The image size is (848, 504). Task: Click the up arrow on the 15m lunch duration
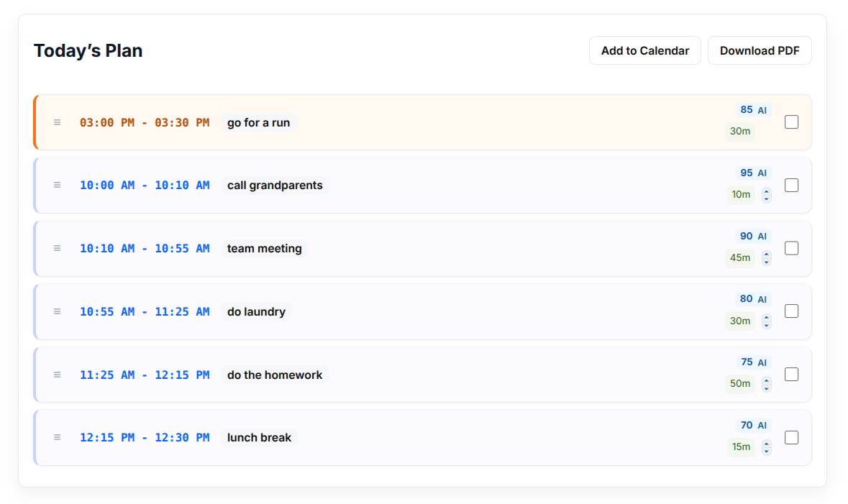pyautogui.click(x=766, y=443)
